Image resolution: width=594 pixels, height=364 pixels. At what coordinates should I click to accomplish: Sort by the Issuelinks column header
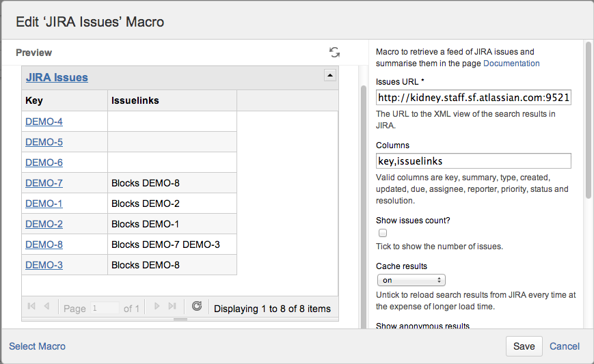pos(135,100)
